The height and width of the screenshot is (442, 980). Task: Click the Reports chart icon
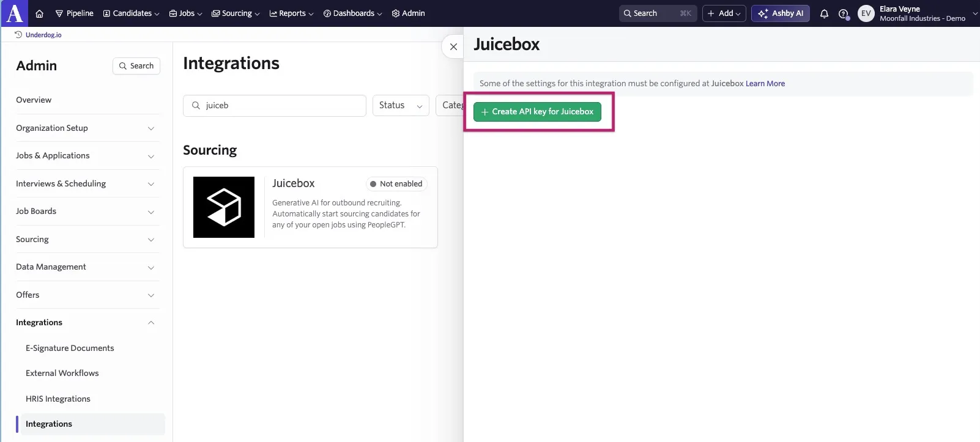(x=273, y=13)
